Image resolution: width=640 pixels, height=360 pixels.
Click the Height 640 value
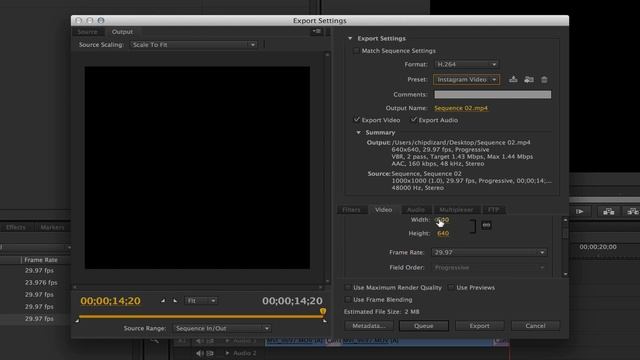click(443, 233)
